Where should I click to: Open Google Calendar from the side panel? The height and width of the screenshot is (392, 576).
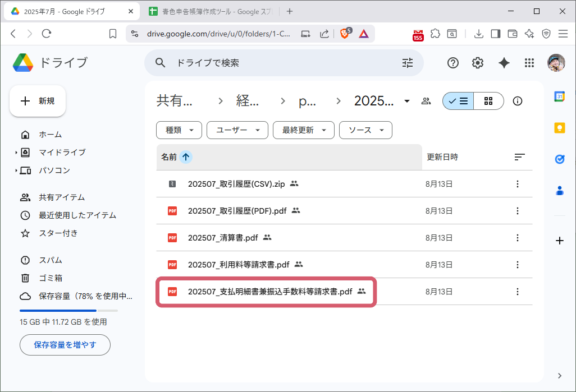[x=559, y=96]
